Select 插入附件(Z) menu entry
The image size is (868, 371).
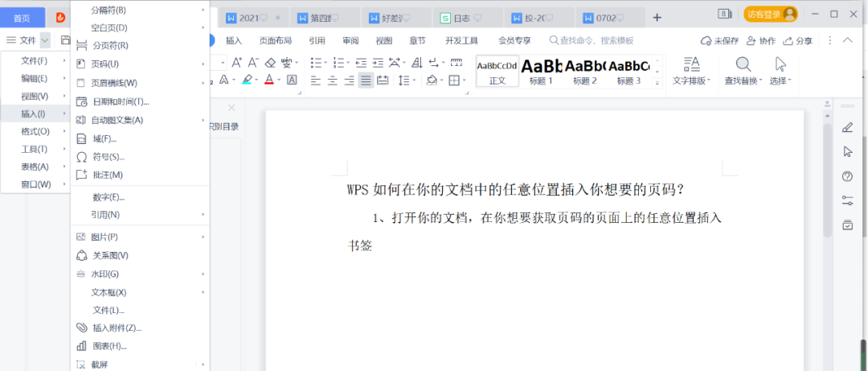coord(141,328)
